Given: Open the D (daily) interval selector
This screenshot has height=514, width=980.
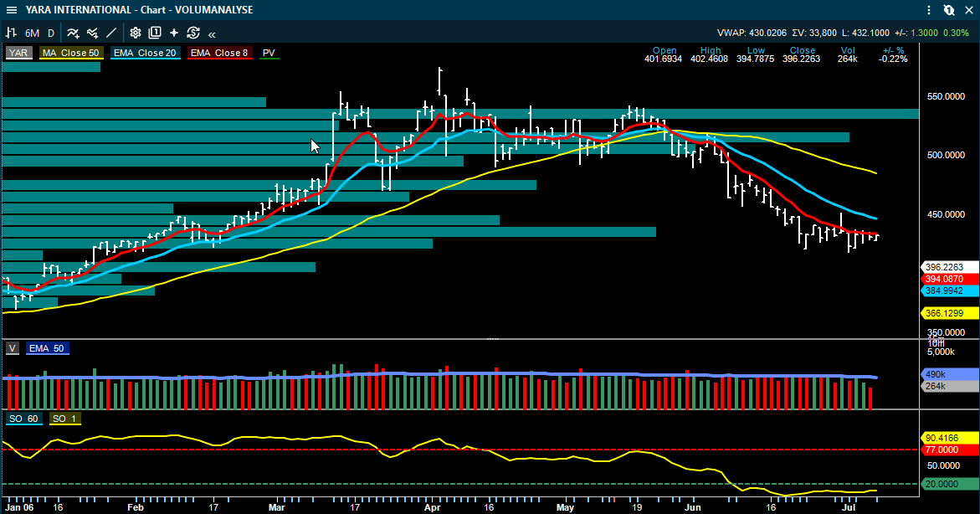Looking at the screenshot, I should [51, 33].
